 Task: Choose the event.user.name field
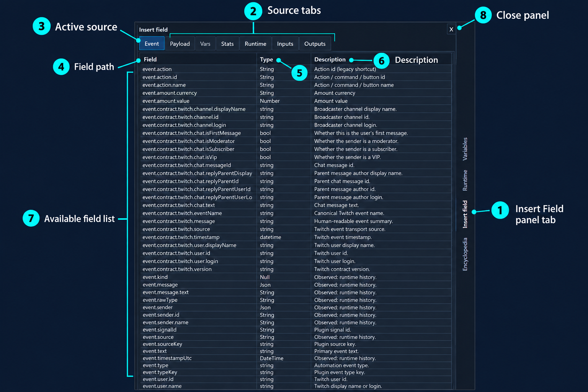[x=296, y=386]
